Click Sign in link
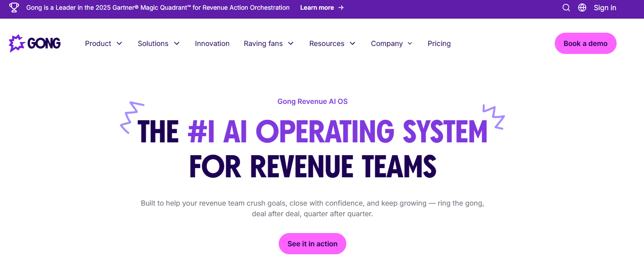 point(605,8)
